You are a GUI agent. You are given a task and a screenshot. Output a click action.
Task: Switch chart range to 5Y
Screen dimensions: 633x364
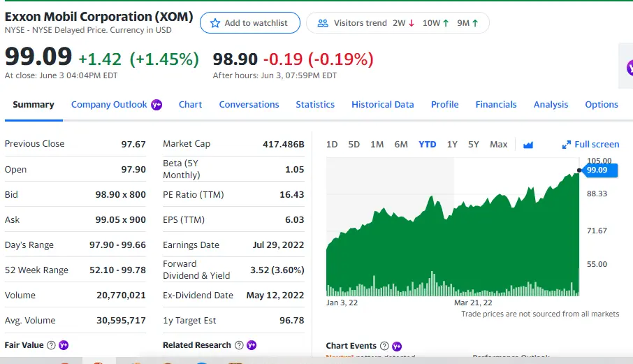point(474,145)
